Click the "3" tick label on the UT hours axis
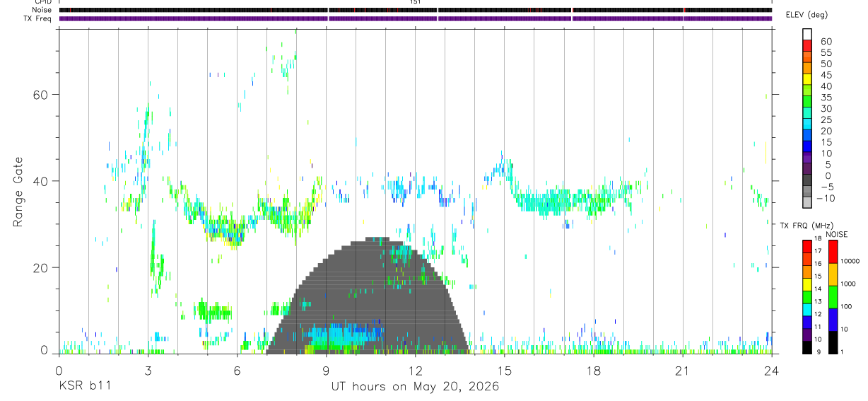 [148, 370]
